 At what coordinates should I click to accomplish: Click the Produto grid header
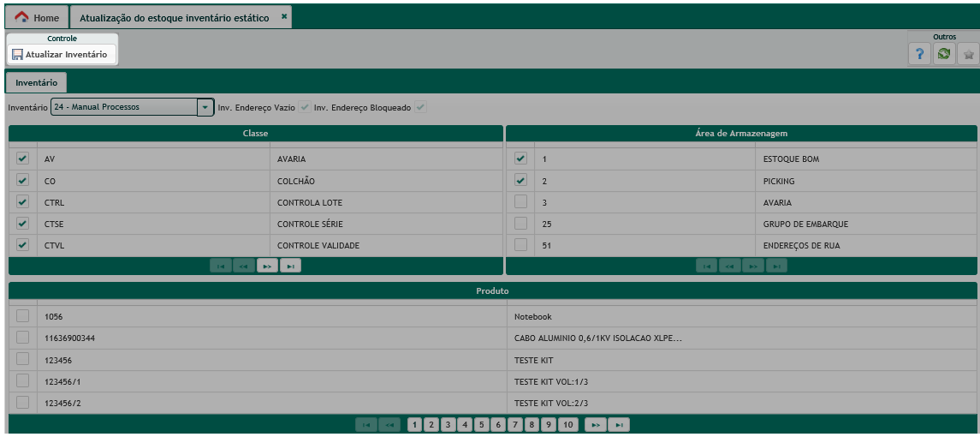pos(492,291)
